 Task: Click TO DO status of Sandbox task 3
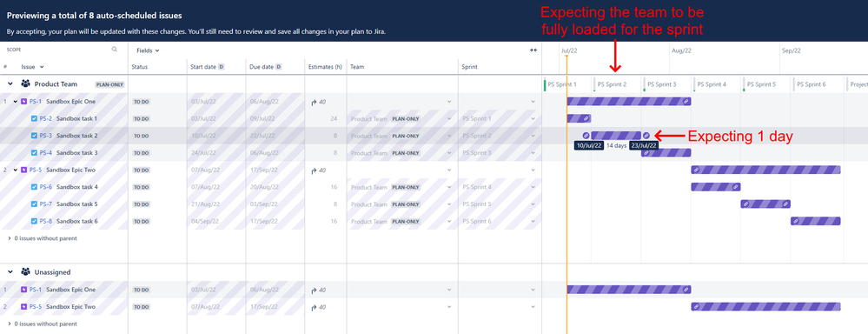click(x=141, y=153)
